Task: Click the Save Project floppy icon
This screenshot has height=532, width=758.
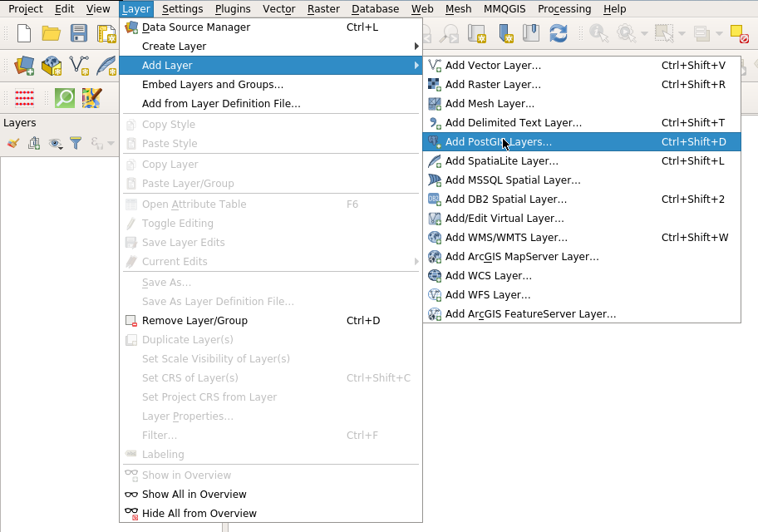Action: [79, 33]
